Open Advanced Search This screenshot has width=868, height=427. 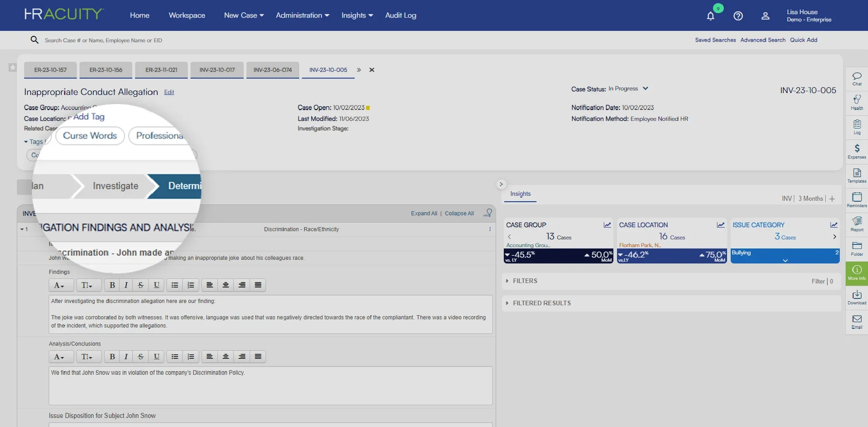click(x=763, y=40)
